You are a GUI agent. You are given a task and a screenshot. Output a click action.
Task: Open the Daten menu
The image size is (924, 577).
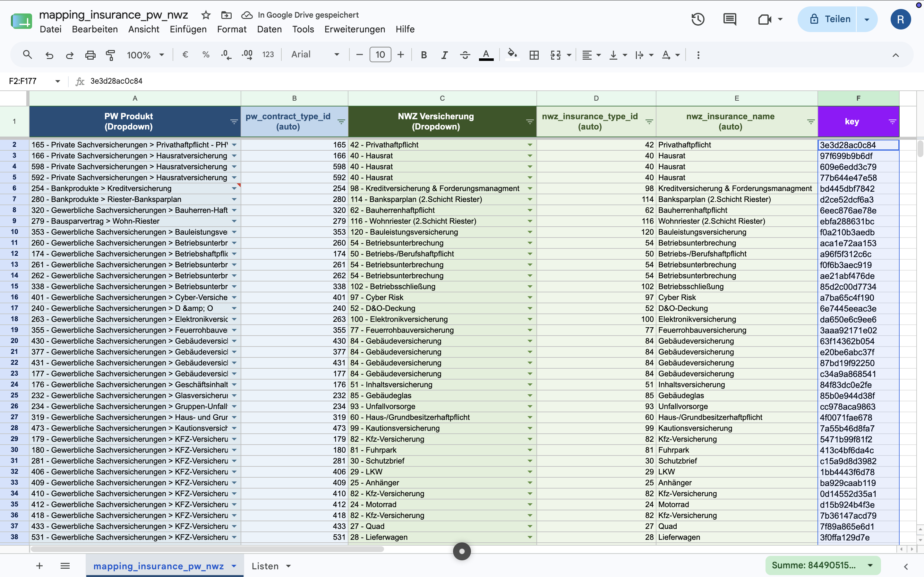tap(269, 29)
